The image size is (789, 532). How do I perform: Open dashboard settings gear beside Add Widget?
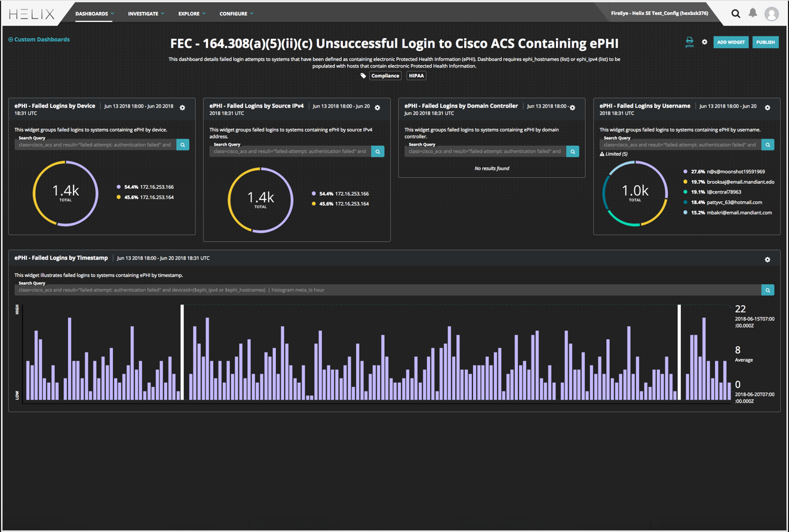(705, 42)
